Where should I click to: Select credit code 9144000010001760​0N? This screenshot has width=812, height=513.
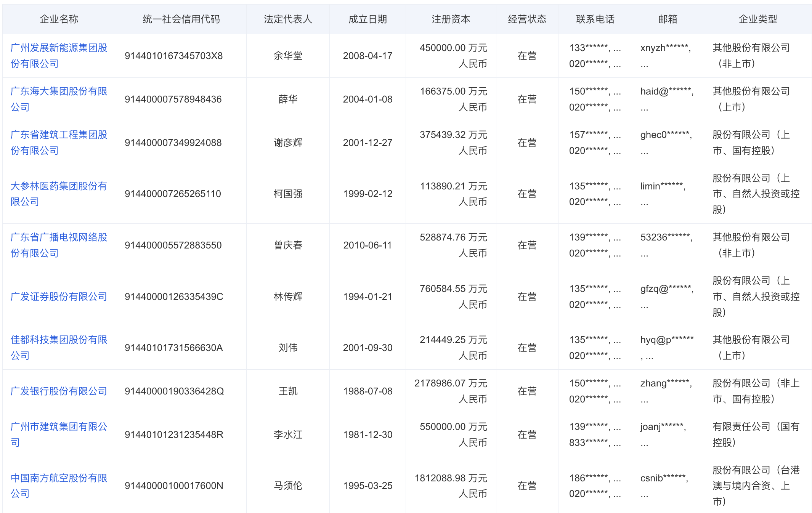(174, 486)
